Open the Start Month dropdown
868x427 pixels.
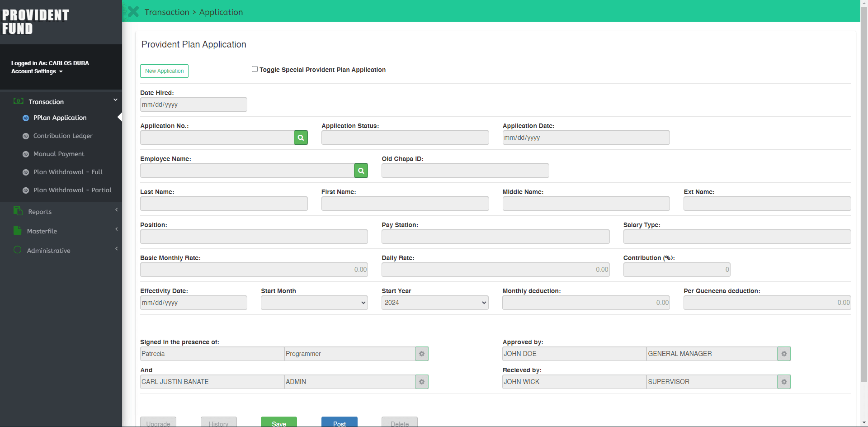tap(314, 303)
